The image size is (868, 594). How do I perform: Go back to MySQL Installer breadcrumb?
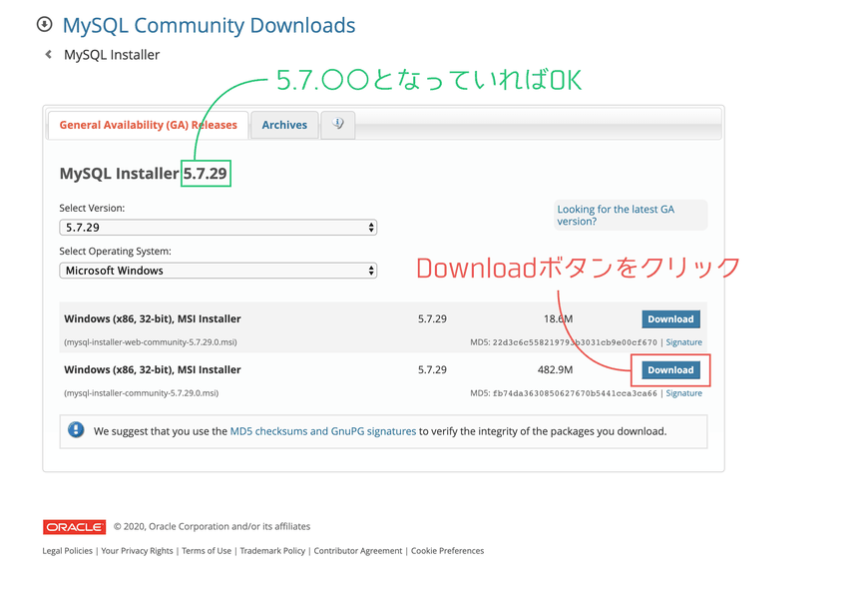pos(112,55)
